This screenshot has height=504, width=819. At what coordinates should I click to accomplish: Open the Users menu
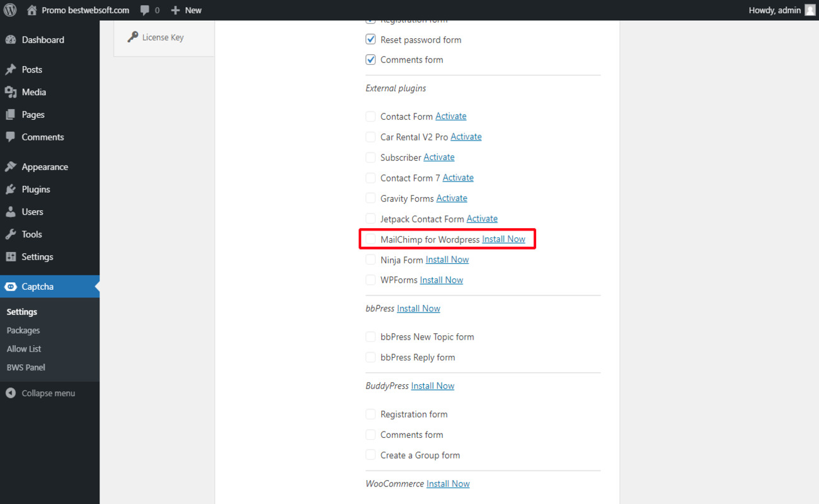tap(50, 212)
